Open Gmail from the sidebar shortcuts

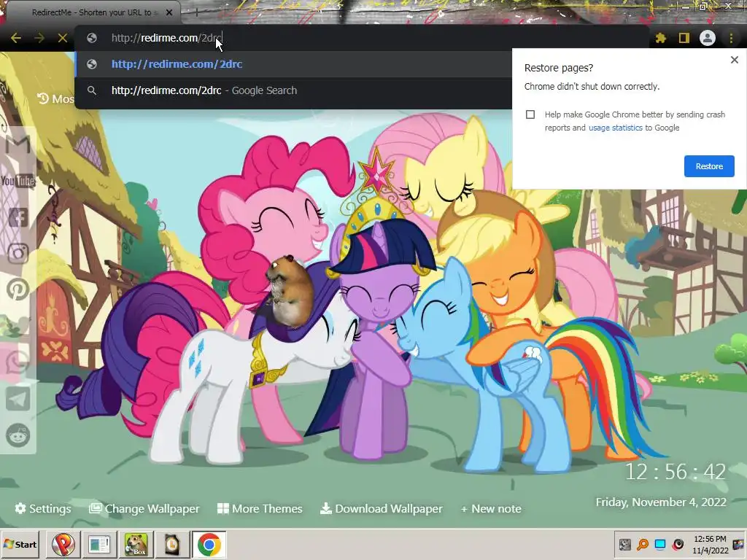click(x=18, y=144)
